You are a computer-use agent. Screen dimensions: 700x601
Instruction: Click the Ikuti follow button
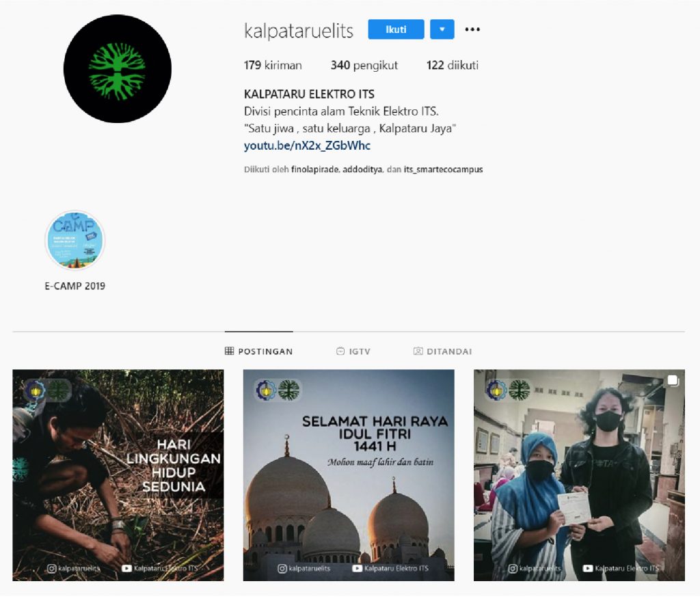pos(396,29)
